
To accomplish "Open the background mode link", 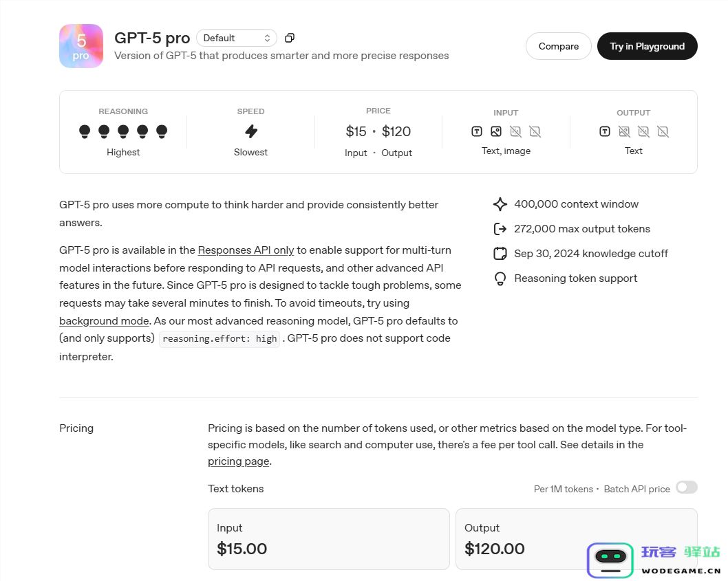I will point(104,321).
